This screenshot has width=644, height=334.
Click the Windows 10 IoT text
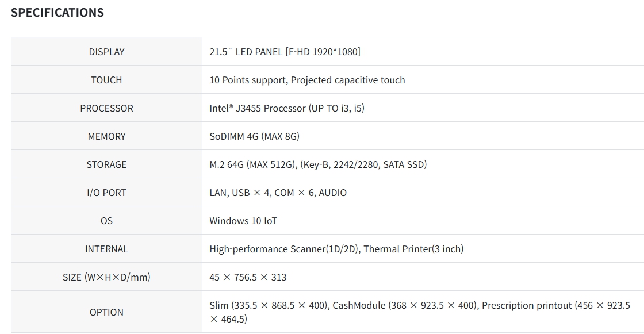[x=243, y=221]
